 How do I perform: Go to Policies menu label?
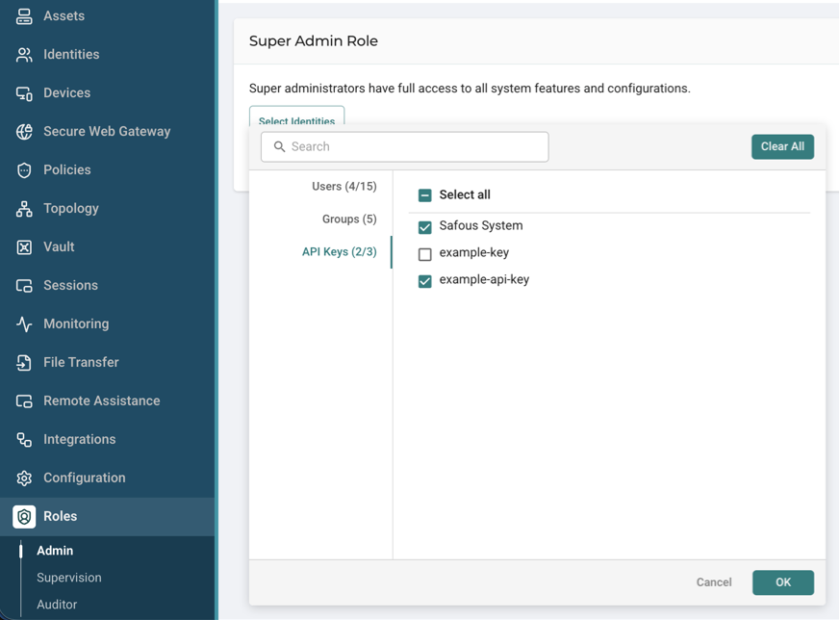click(x=67, y=169)
